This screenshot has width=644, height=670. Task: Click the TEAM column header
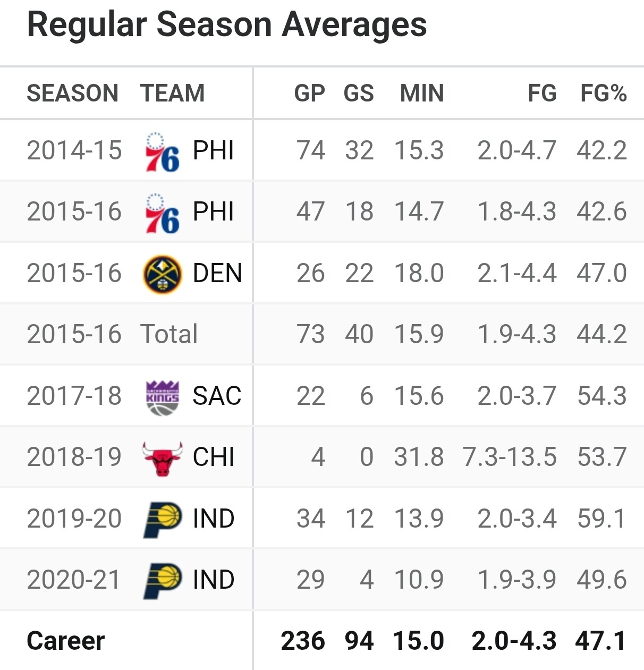click(x=173, y=93)
